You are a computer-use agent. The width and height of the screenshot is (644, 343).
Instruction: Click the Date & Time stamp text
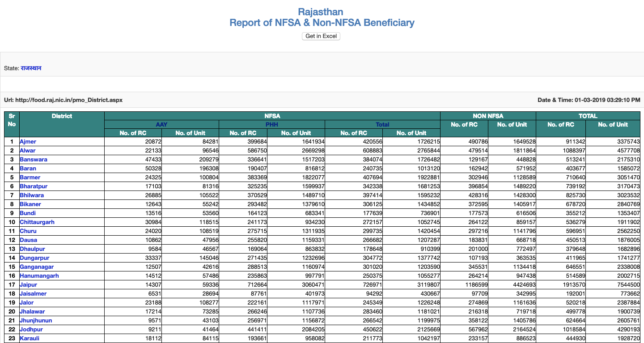[589, 100]
